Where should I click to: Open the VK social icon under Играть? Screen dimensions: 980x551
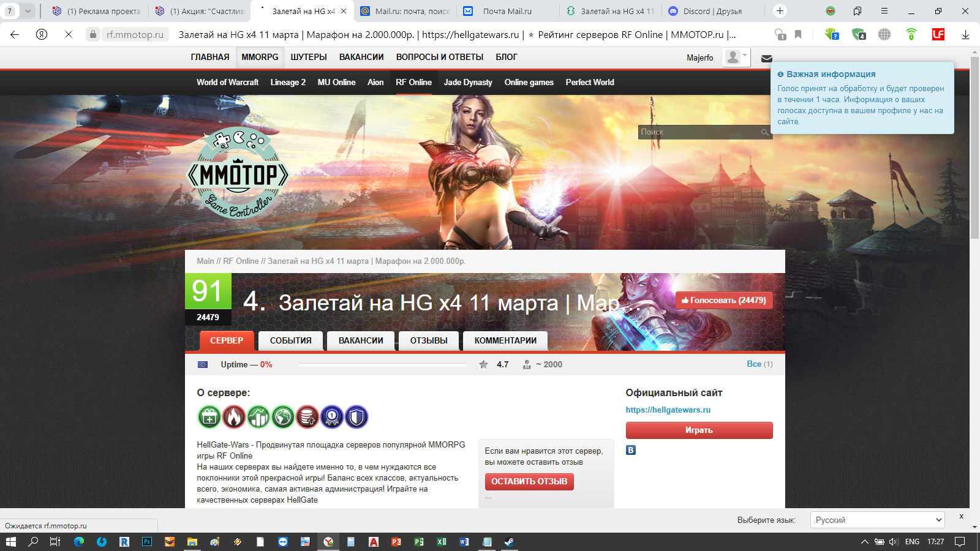point(631,450)
